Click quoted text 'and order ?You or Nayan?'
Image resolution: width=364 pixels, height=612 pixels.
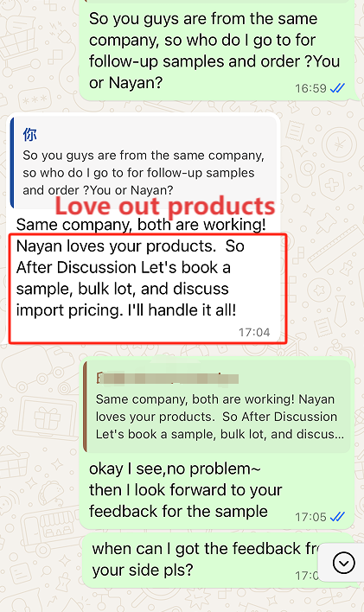[x=98, y=190]
